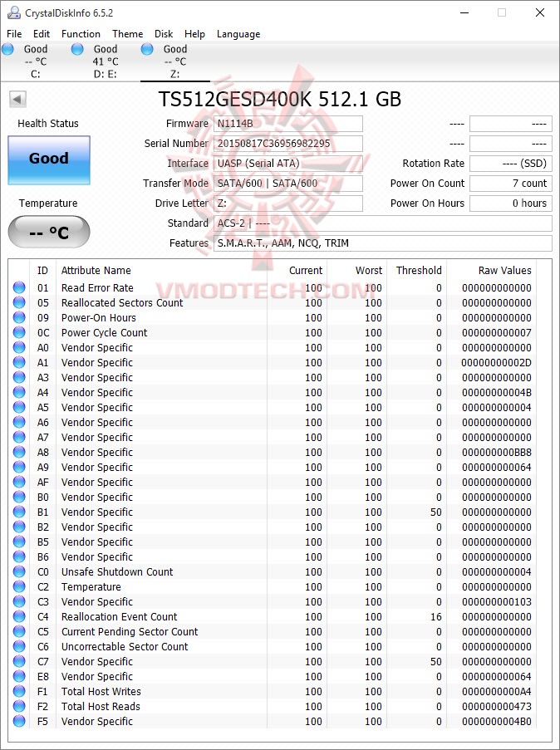Open the Help menu
This screenshot has width=560, height=750.
(194, 34)
